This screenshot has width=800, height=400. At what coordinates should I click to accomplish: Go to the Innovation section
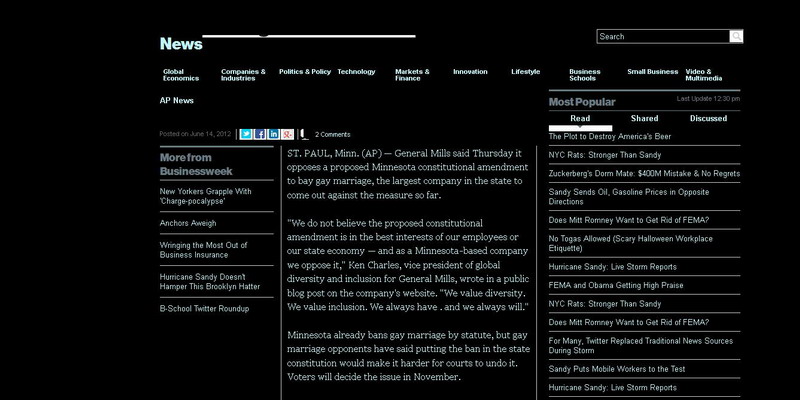pos(470,72)
